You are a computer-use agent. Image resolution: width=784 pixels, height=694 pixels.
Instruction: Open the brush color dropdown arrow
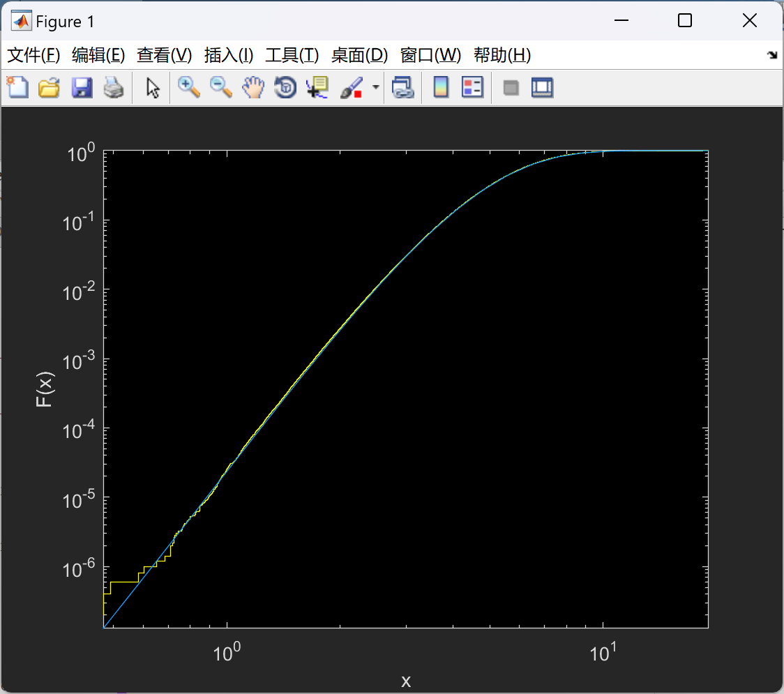[x=375, y=87]
